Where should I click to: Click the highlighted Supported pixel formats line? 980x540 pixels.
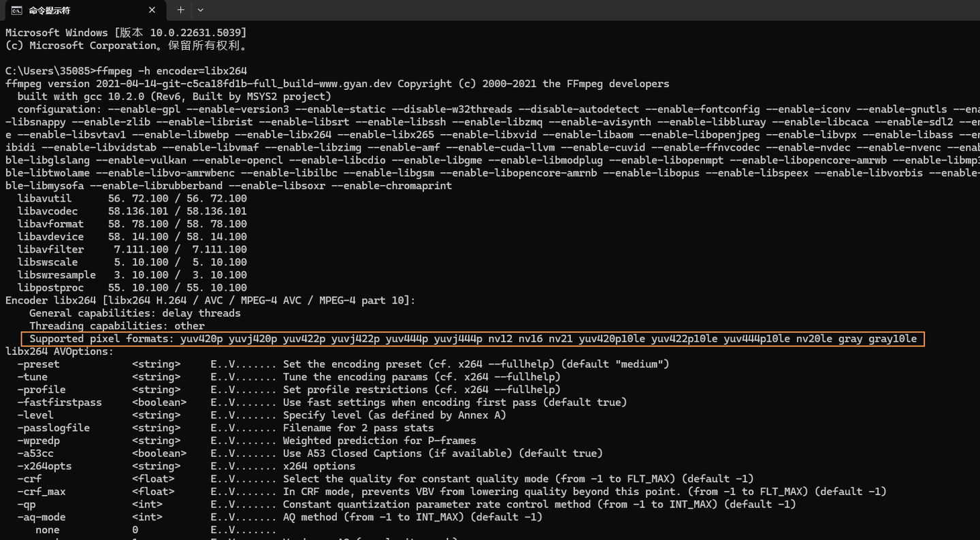click(472, 339)
